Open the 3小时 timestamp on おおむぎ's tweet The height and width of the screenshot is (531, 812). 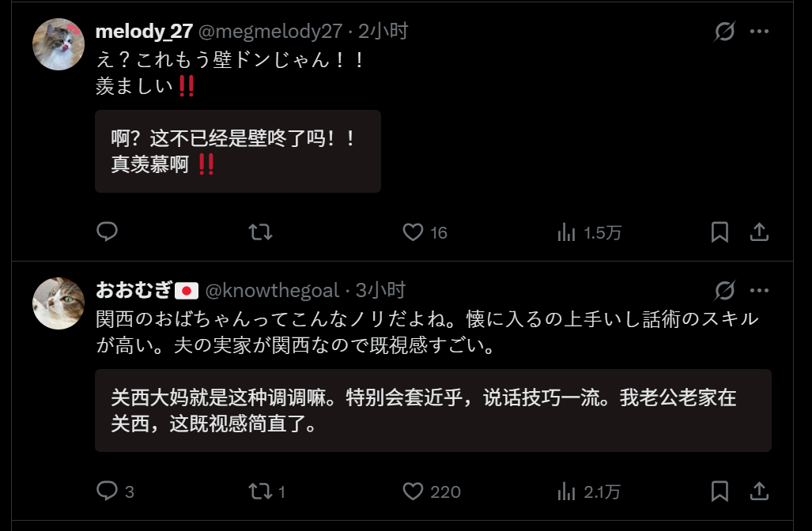pyautogui.click(x=380, y=290)
